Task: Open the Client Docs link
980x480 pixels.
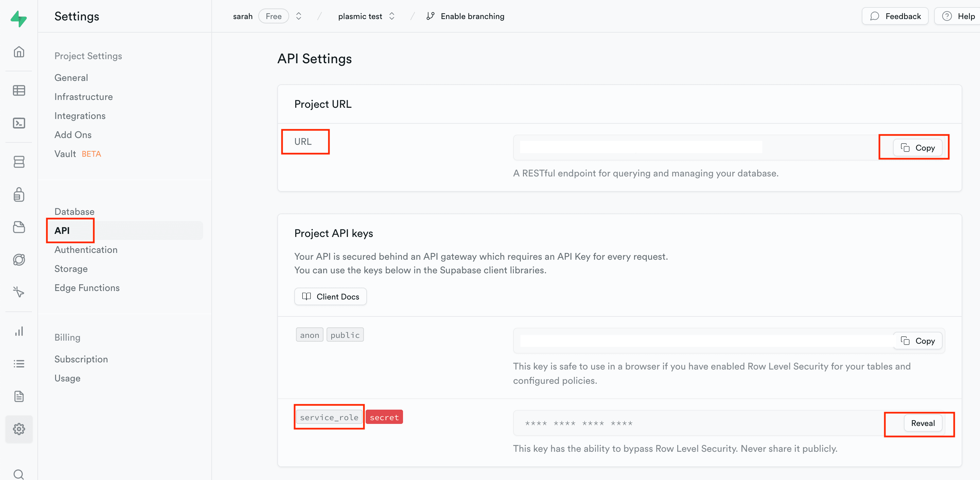Action: (330, 296)
